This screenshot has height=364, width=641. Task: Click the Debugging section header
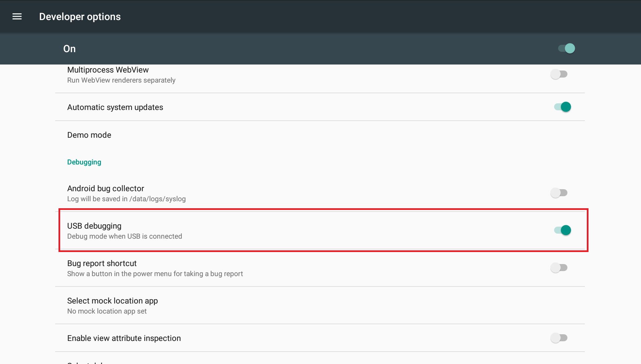(x=84, y=162)
